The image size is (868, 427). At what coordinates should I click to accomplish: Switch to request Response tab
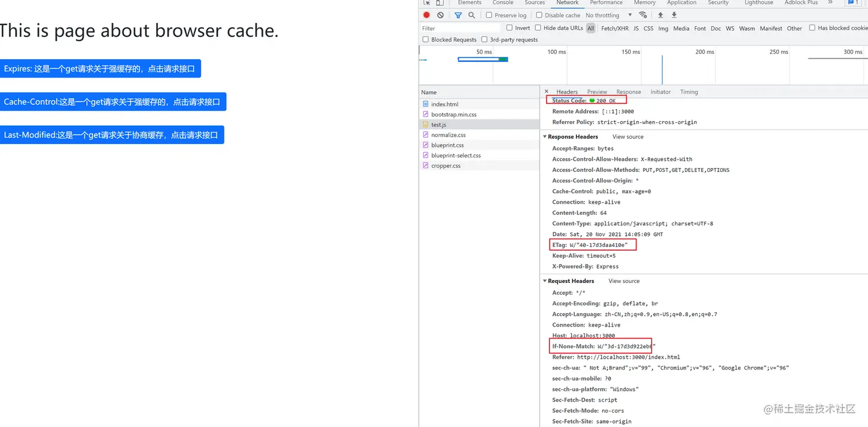pos(629,92)
